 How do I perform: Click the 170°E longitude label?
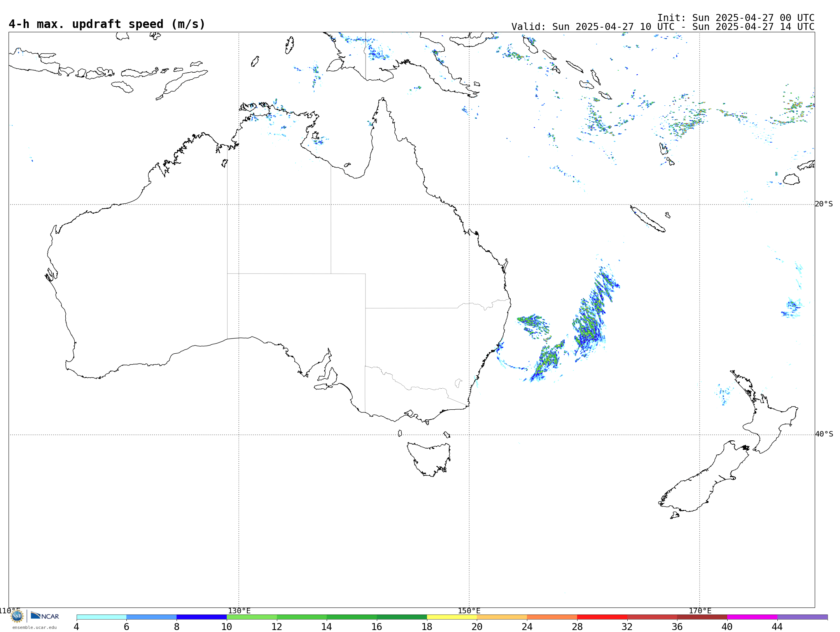click(x=700, y=611)
